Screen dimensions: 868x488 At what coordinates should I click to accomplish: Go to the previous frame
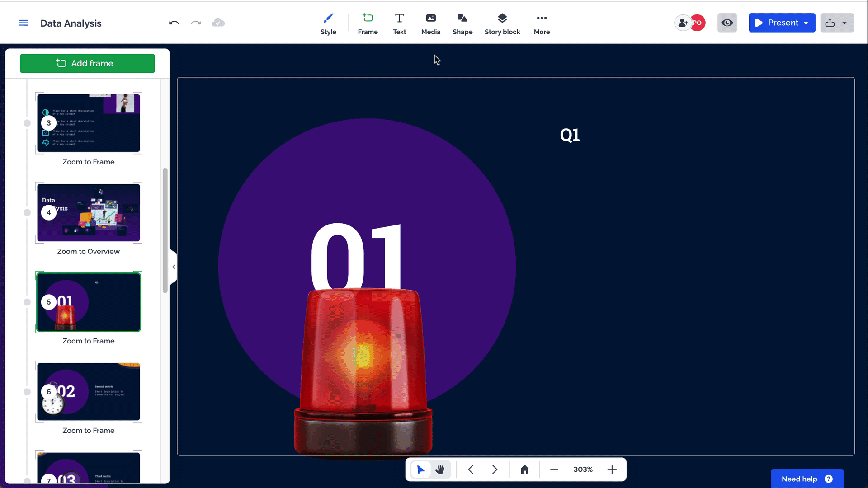point(471,469)
